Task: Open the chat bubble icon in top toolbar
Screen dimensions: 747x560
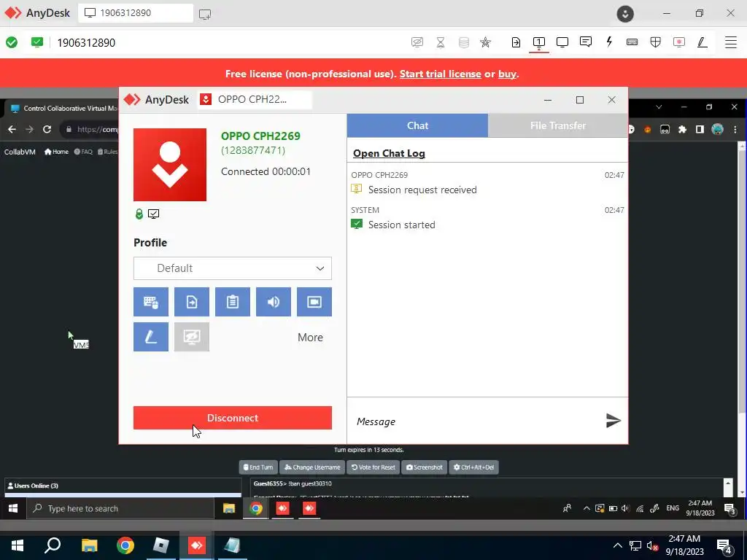Action: [586, 42]
